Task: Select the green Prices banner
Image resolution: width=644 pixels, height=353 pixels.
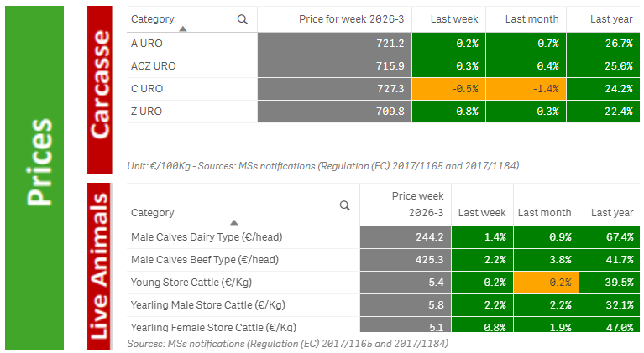Action: pos(34,176)
